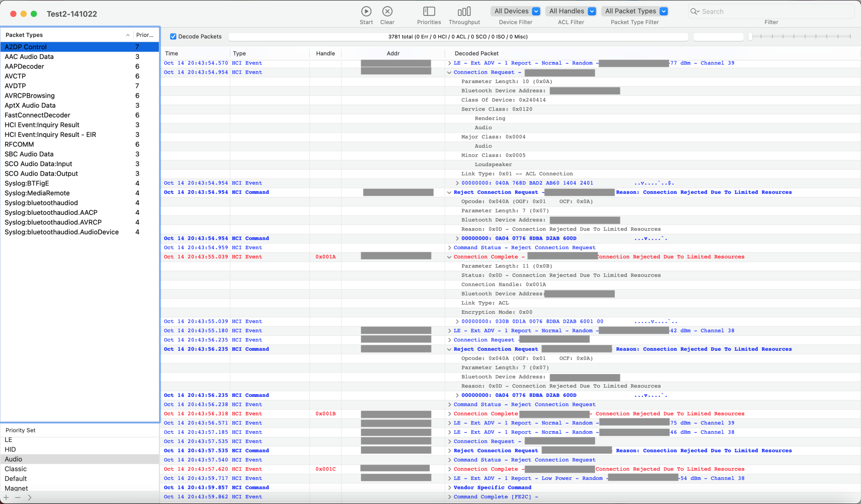Toggle the Decode Packets checkbox

tap(173, 37)
